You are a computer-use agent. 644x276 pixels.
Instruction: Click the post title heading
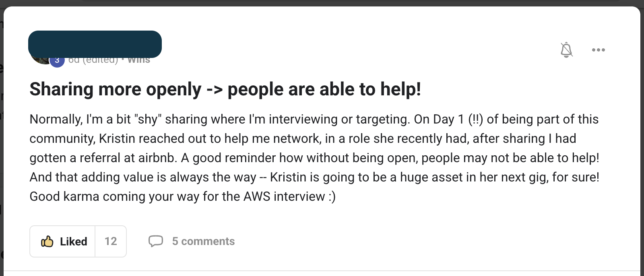225,89
